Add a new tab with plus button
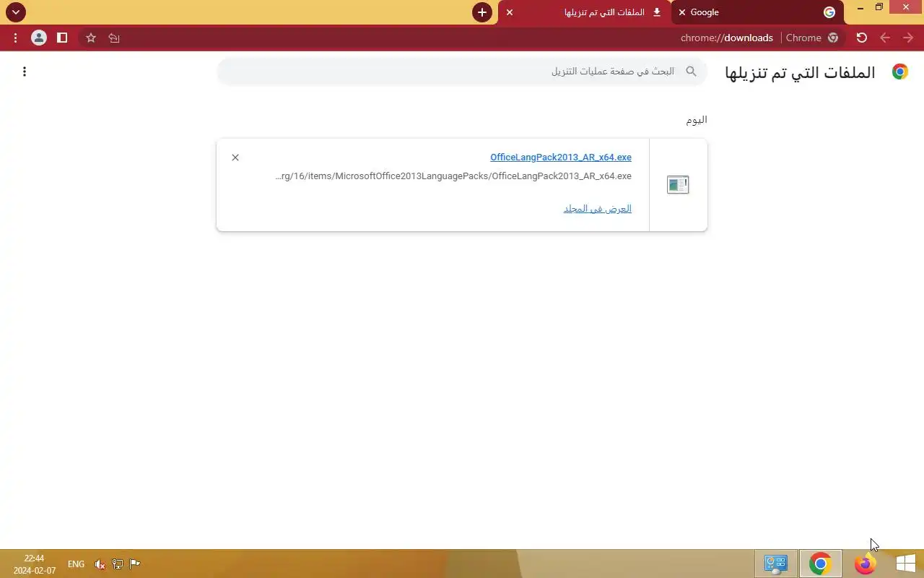Viewport: 924px width, 578px height. click(x=482, y=12)
